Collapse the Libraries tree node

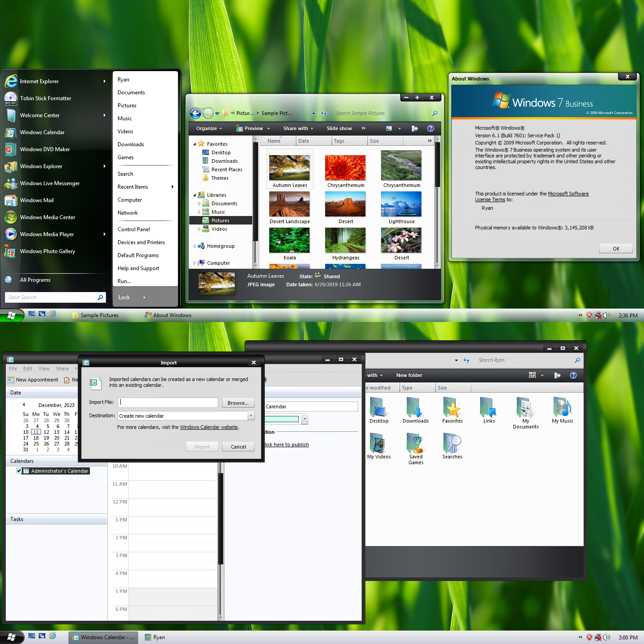pos(195,195)
